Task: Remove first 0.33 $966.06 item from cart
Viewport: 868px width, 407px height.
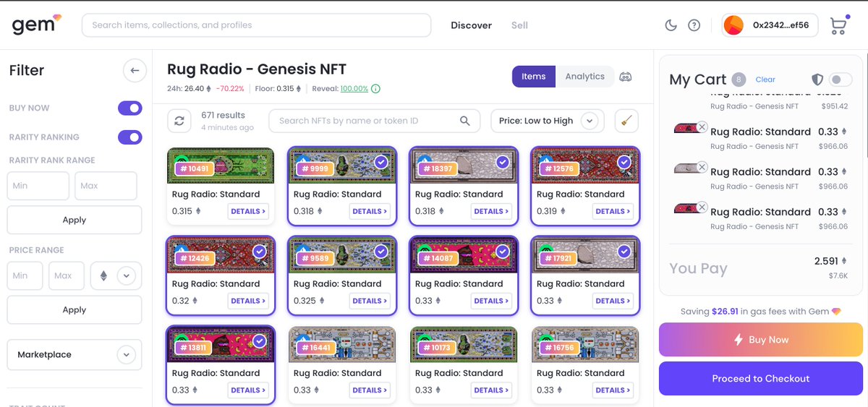Action: pyautogui.click(x=702, y=127)
